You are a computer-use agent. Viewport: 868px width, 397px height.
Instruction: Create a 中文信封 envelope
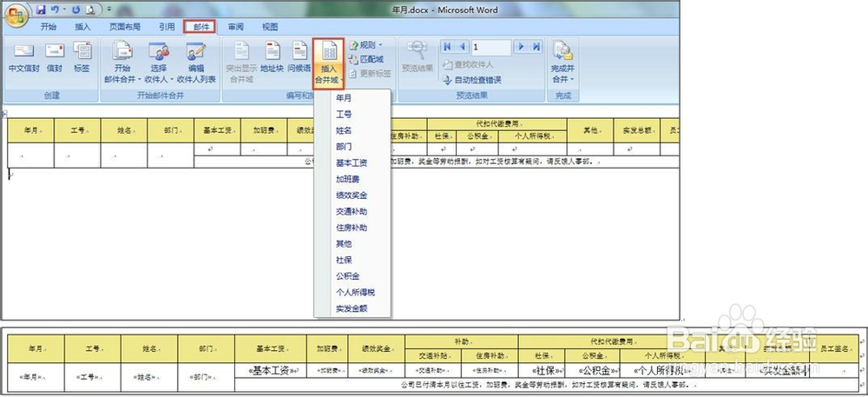(23, 57)
